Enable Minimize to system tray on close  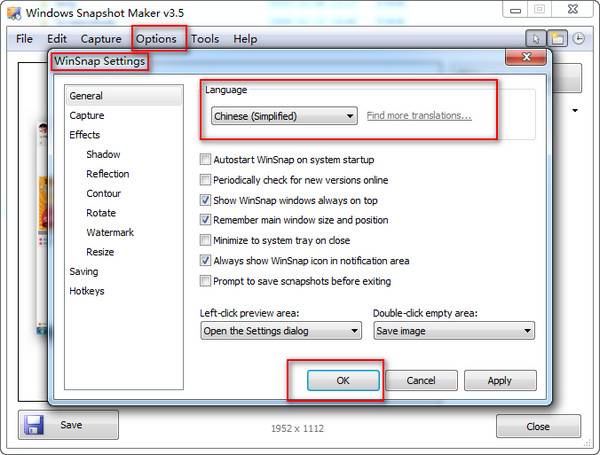(205, 240)
